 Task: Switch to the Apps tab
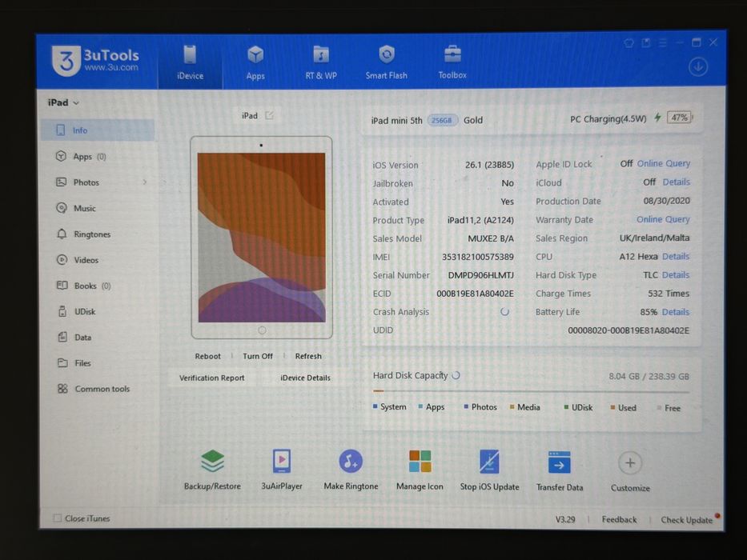click(x=255, y=62)
